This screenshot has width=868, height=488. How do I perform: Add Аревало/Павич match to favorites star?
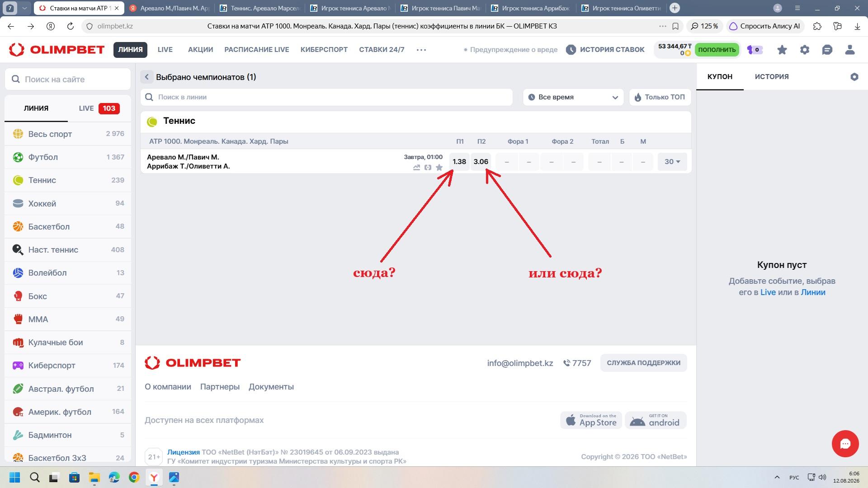click(x=439, y=168)
